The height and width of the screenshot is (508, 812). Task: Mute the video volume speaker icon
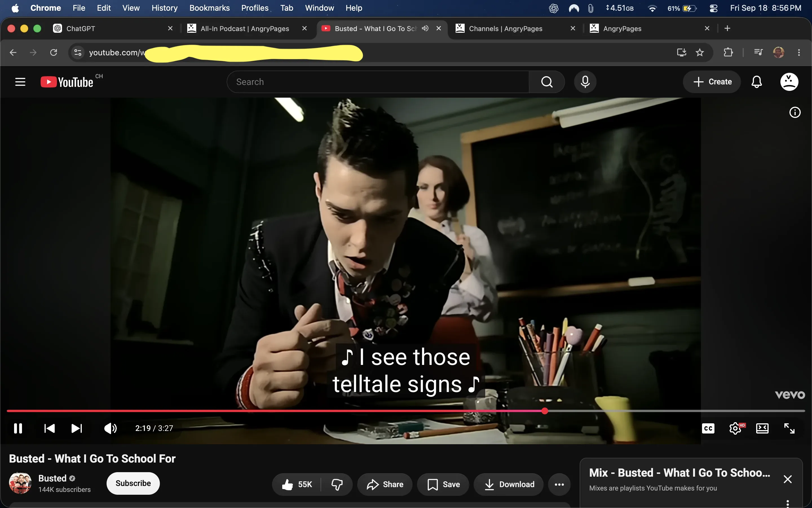click(x=111, y=428)
